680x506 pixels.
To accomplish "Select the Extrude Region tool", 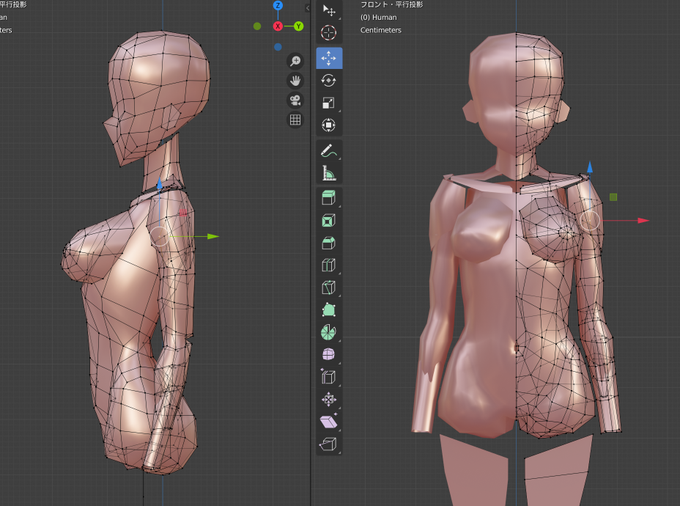I will point(329,198).
